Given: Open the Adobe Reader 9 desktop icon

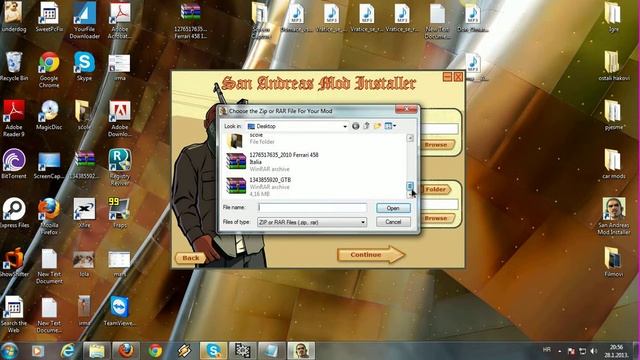Looking at the screenshot, I should coord(14,119).
